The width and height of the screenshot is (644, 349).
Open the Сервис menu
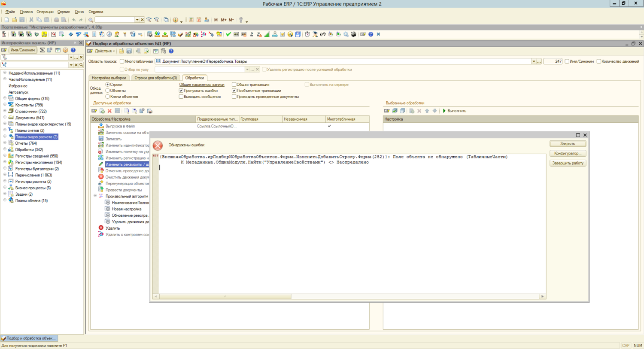coord(64,12)
